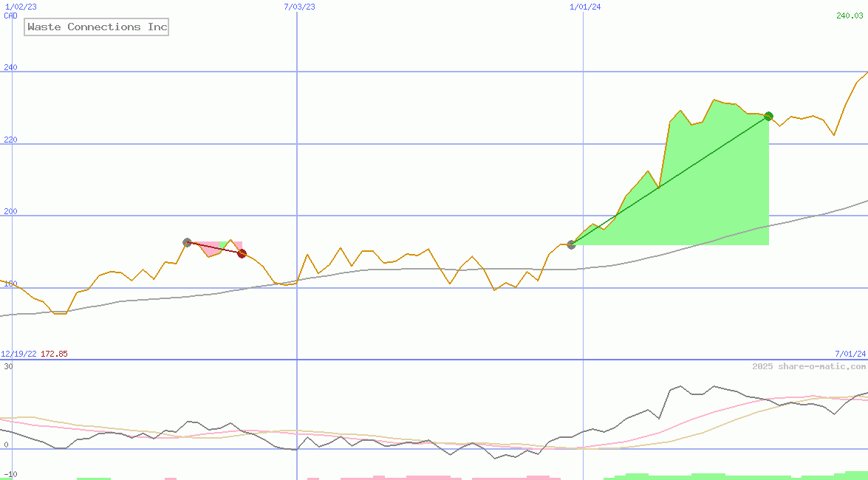Click the small pink loss shaded area
Screen dimensions: 868x480
click(211, 250)
